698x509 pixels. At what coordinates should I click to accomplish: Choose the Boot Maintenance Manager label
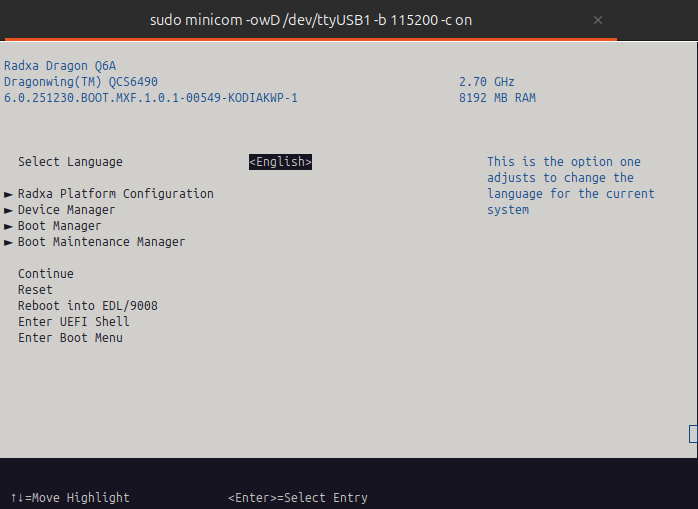click(101, 242)
